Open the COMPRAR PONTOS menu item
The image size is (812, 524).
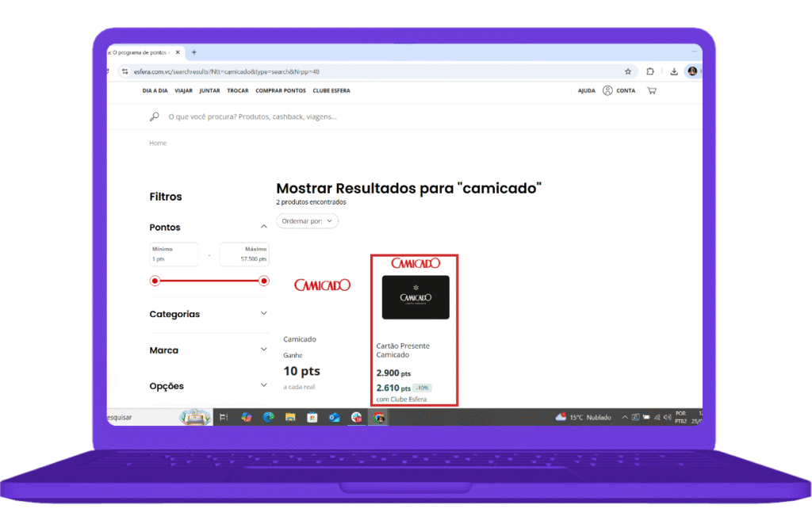(x=280, y=90)
